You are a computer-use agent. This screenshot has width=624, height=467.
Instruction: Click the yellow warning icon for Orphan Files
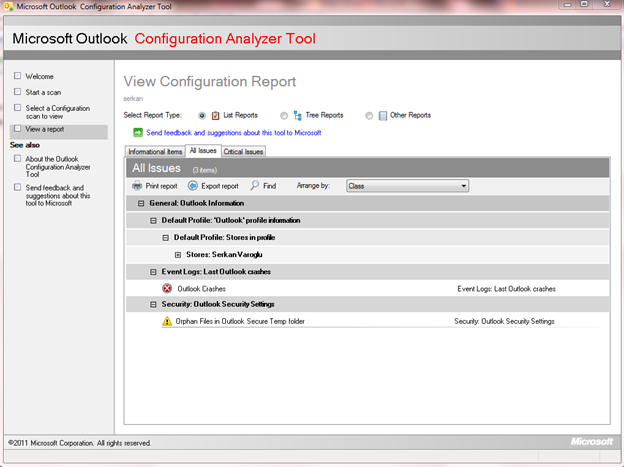167,321
